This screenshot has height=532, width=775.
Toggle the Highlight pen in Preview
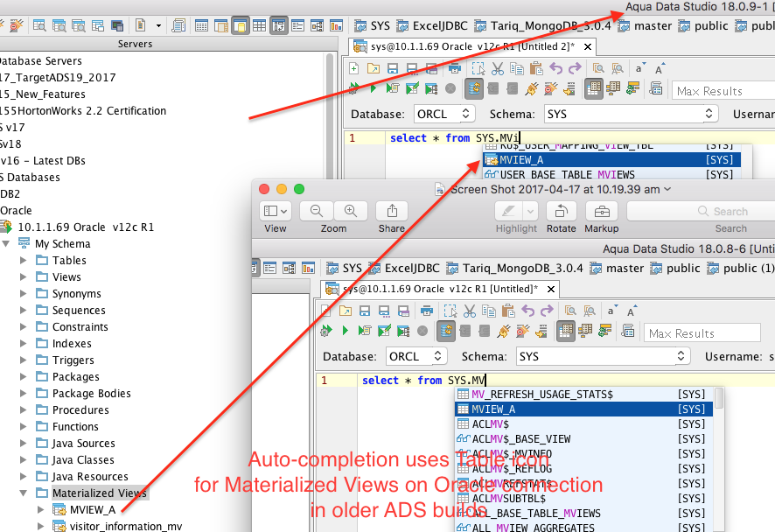point(508,211)
